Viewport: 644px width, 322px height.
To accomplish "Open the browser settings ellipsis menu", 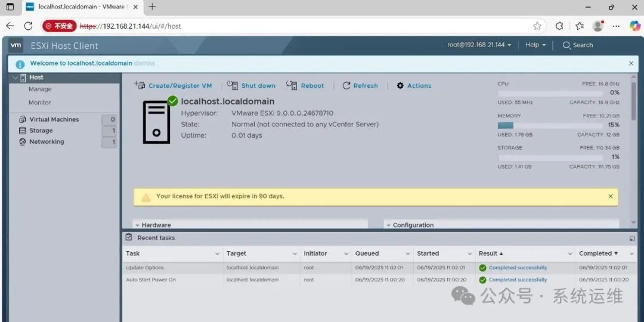I will tap(616, 26).
